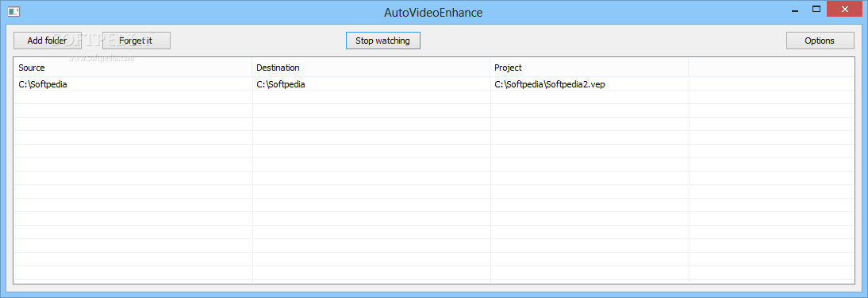Click the Add folder button

click(x=48, y=41)
